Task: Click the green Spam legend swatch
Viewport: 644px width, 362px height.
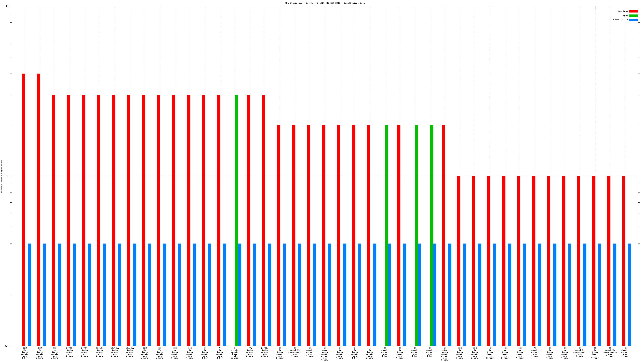Action: pos(633,15)
